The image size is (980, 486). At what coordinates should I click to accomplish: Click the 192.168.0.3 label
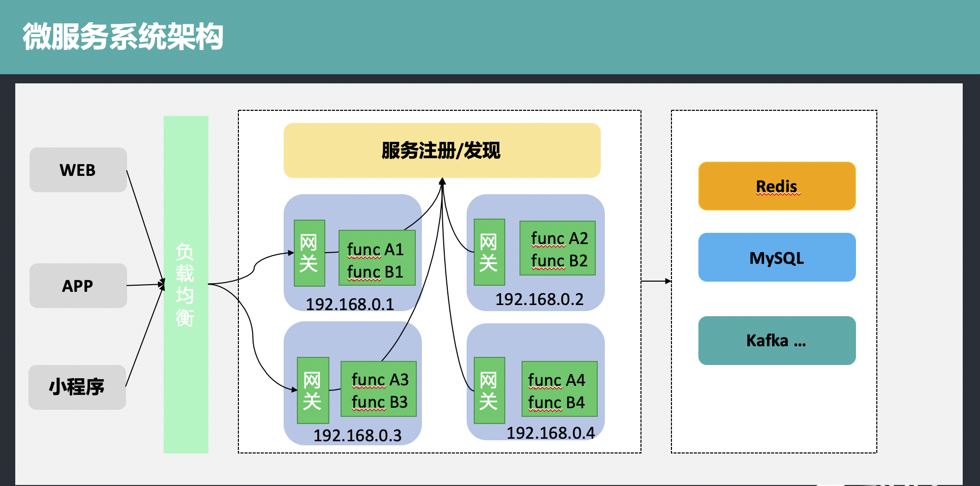click(x=357, y=435)
